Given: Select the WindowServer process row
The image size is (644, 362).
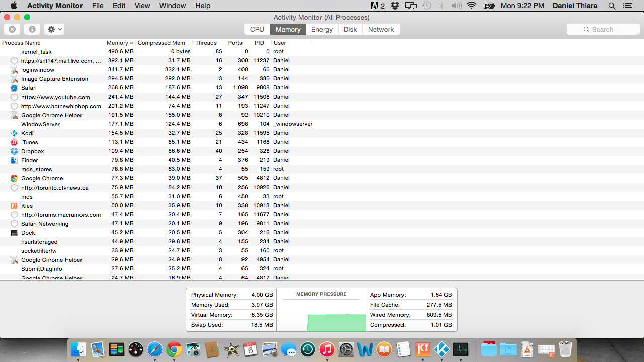Looking at the screenshot, I should point(322,124).
